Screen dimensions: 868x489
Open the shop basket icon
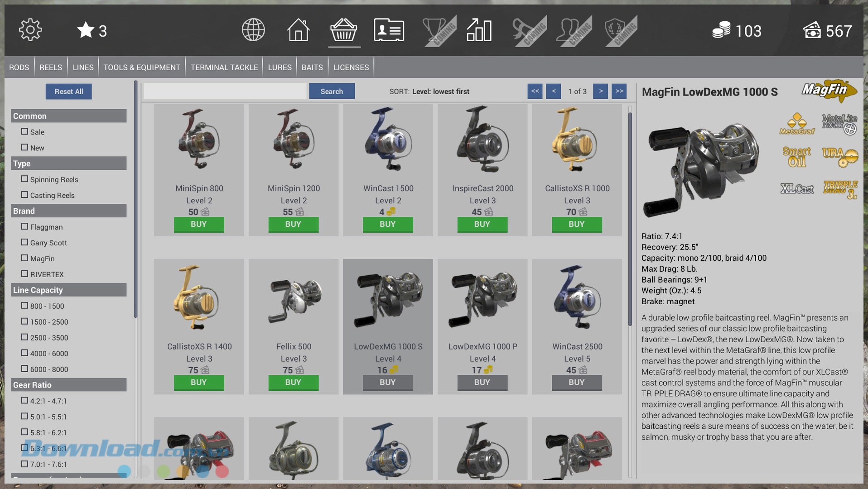click(344, 30)
